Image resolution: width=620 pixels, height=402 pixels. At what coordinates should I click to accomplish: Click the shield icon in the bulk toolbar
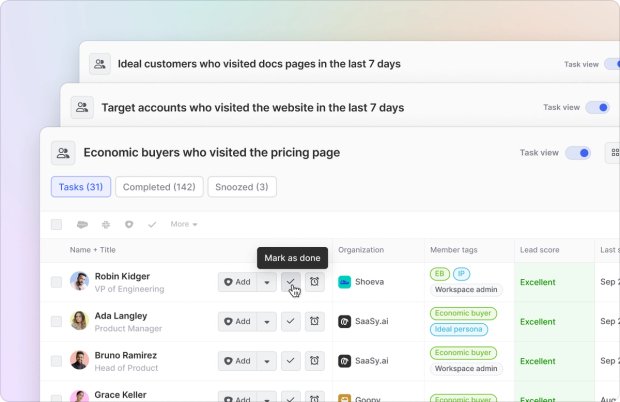pyautogui.click(x=129, y=225)
